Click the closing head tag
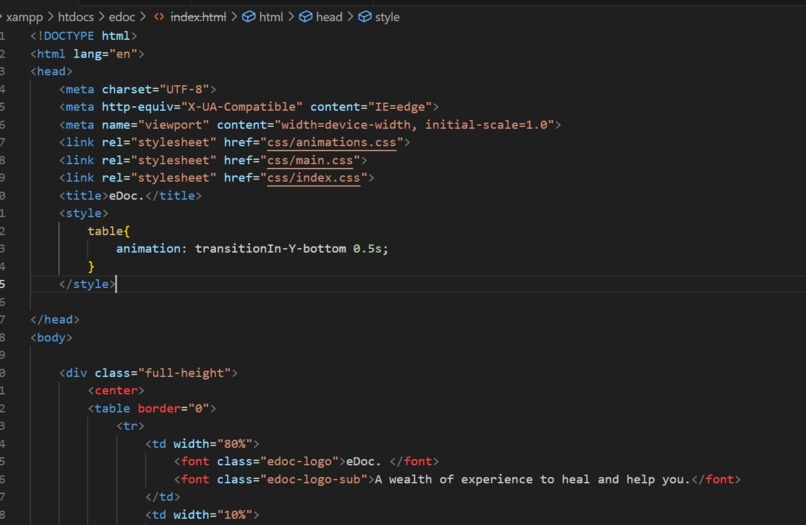This screenshot has width=806, height=525. click(x=55, y=320)
